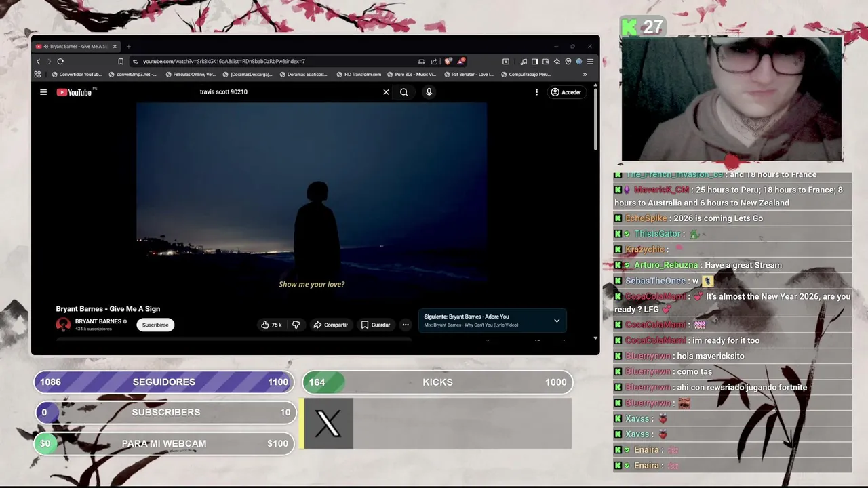Click the streamer webcam feed

point(732,99)
